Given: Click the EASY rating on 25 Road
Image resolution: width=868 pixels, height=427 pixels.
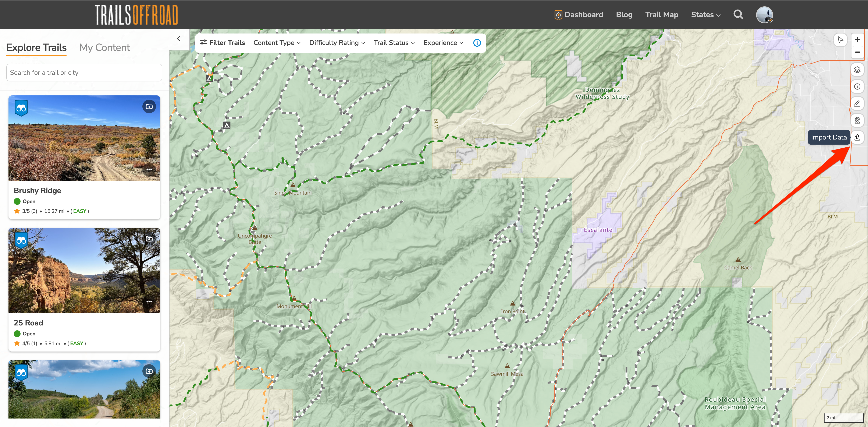Looking at the screenshot, I should 77,343.
